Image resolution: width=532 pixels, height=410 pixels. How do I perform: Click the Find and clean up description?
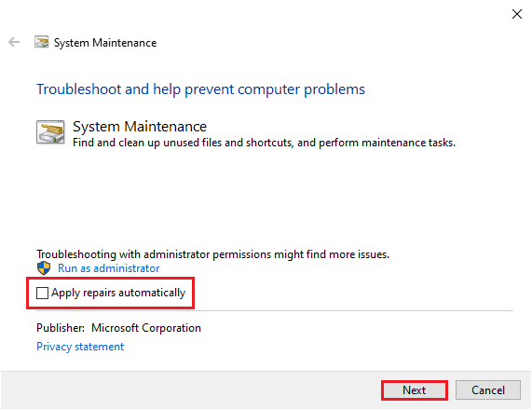(264, 143)
